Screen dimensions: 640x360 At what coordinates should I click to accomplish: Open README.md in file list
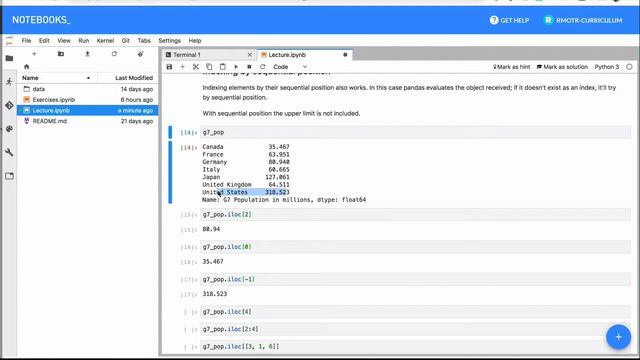[x=87, y=121]
